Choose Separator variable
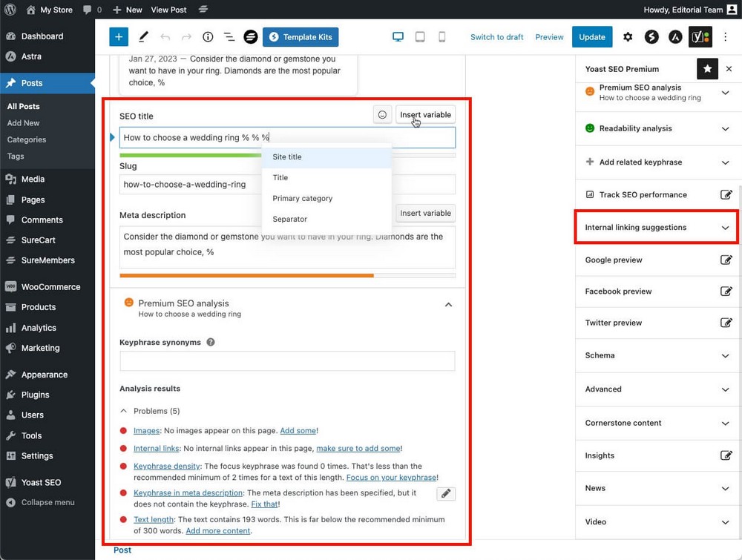Image resolution: width=742 pixels, height=560 pixels. point(326,219)
